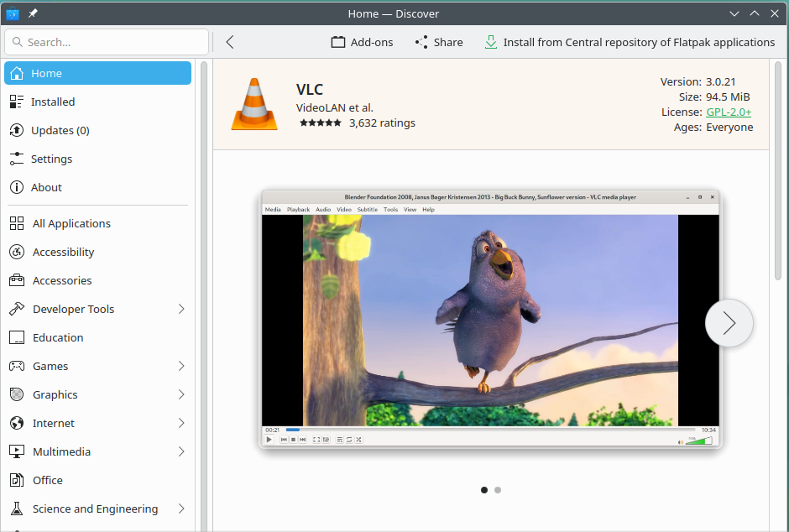Expand the Science and Engineering chevron
Viewport: 789px width, 532px height.
point(181,509)
